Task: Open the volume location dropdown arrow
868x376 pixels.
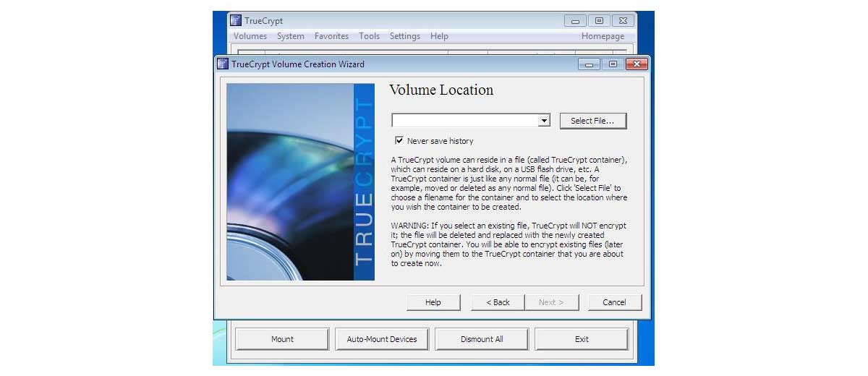Action: 544,121
